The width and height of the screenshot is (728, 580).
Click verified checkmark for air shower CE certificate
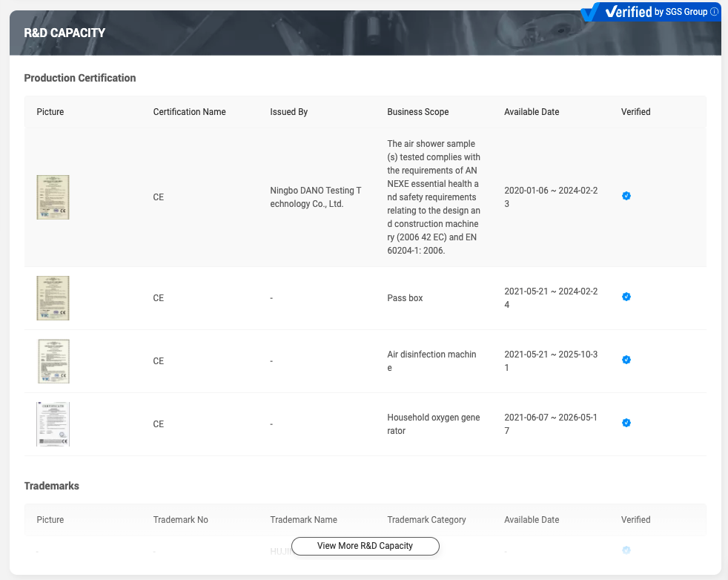(626, 197)
